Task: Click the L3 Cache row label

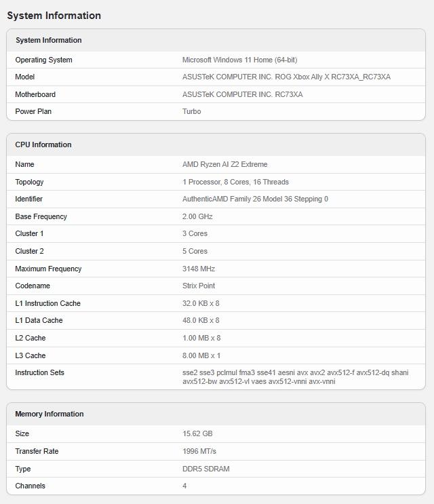Action: tap(31, 355)
